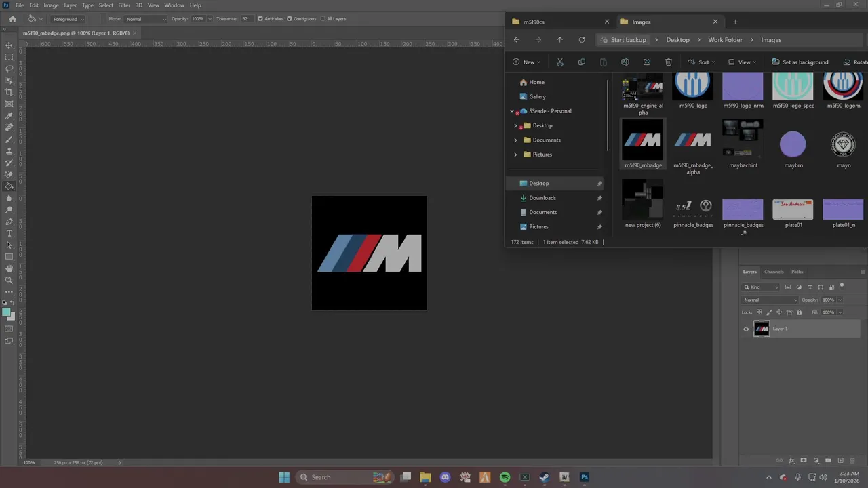Viewport: 868px width, 488px height.
Task: Open the paint bucket Mode dropdown
Action: (145, 19)
